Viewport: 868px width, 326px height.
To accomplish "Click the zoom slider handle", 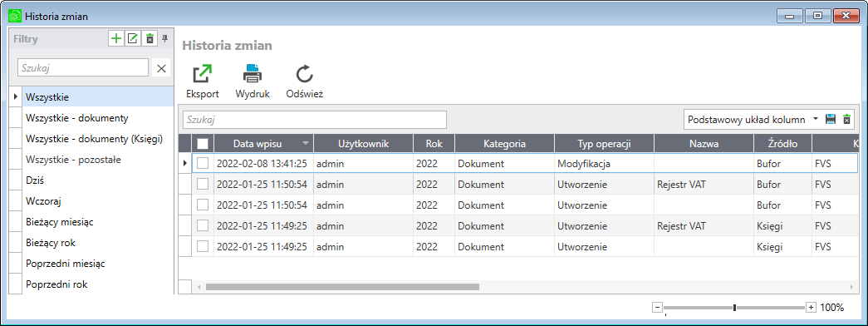I will pyautogui.click(x=734, y=307).
